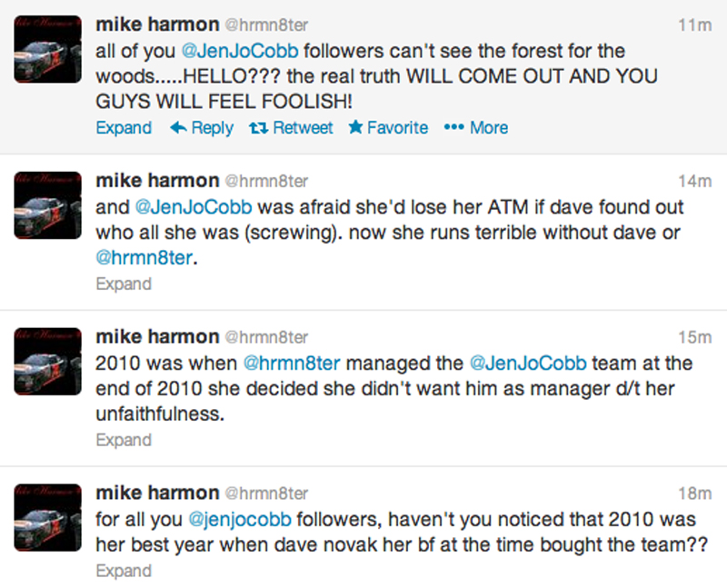Click the retweet icon on first tweet

pyautogui.click(x=258, y=128)
